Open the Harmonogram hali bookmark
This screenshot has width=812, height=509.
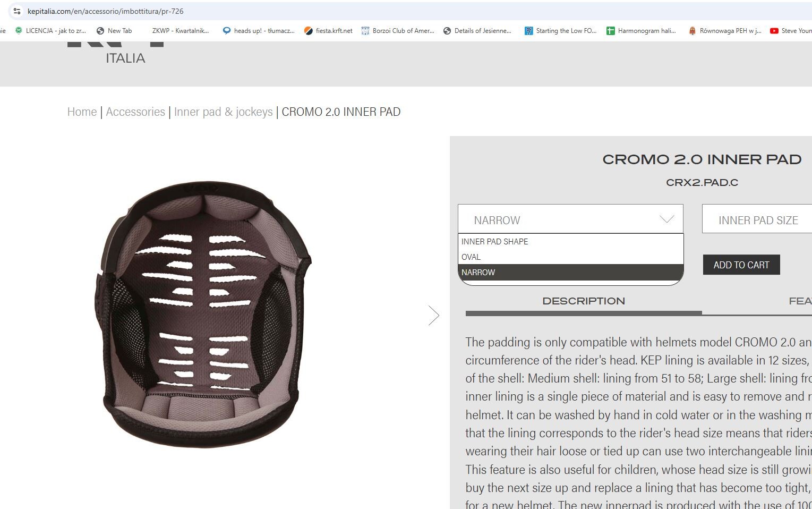(641, 31)
